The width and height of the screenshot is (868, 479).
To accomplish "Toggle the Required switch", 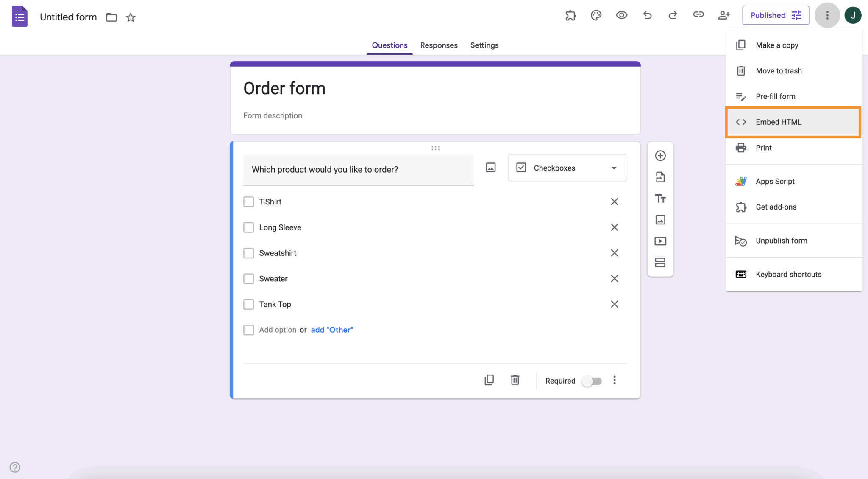I will click(x=592, y=381).
